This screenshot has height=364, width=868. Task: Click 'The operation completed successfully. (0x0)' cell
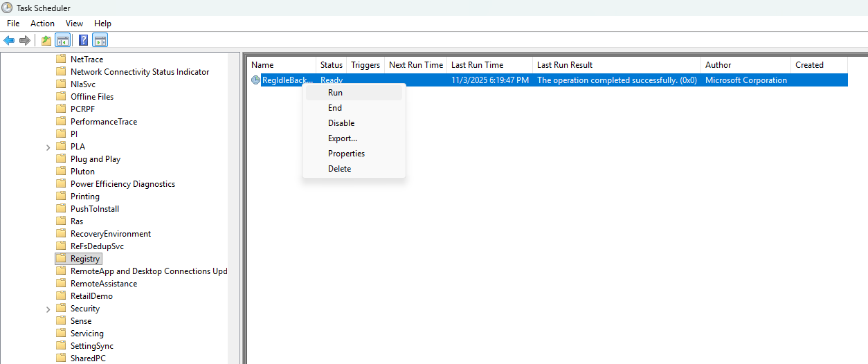pos(617,80)
